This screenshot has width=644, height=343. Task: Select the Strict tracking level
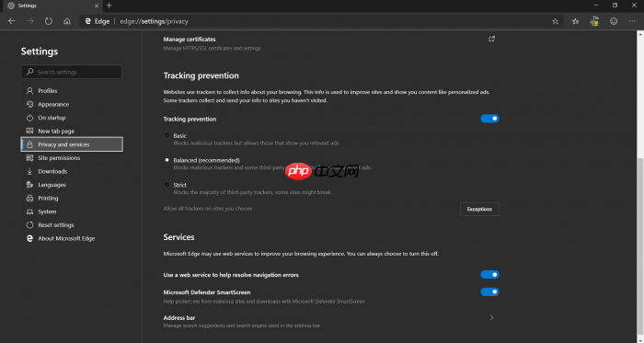[167, 185]
